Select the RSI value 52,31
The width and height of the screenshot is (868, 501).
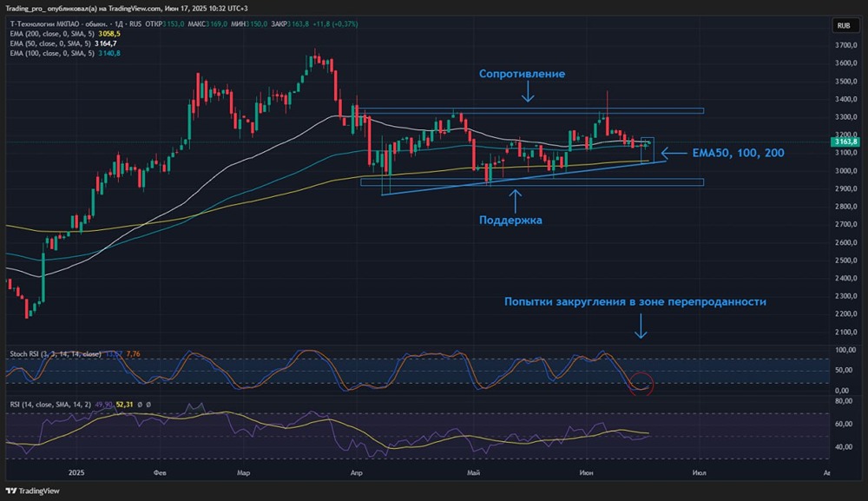point(124,405)
